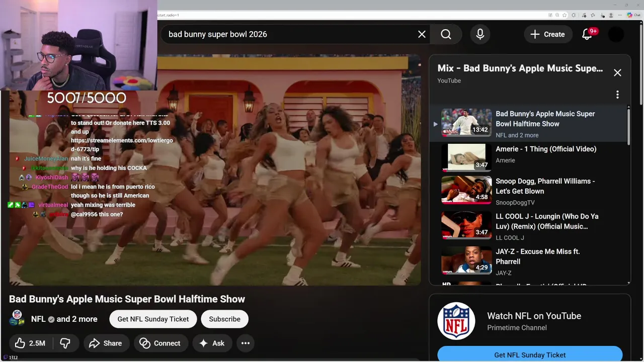The width and height of the screenshot is (644, 362).
Task: Open the Ask AI button
Action: tap(212, 343)
